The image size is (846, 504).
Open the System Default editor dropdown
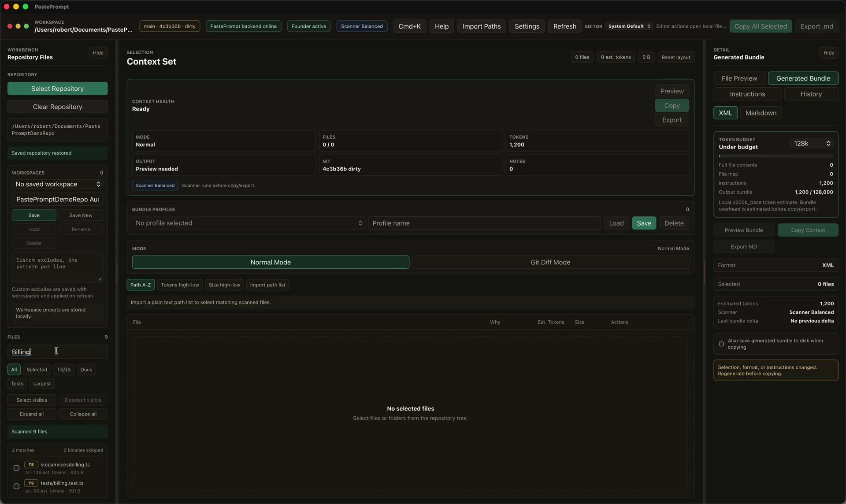click(x=629, y=26)
